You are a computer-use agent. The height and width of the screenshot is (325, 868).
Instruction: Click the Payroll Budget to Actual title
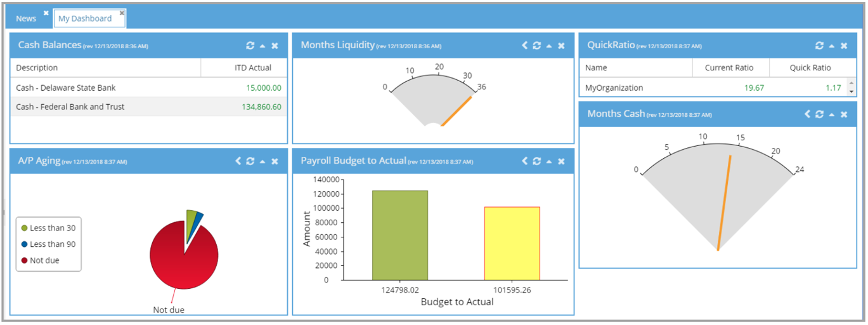point(353,161)
